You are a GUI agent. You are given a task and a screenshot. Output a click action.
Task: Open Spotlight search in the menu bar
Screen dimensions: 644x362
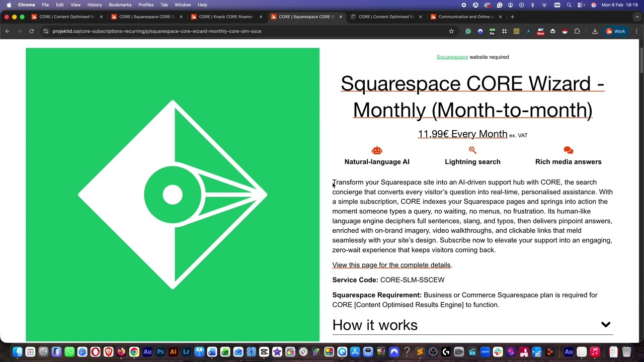pos(569,5)
